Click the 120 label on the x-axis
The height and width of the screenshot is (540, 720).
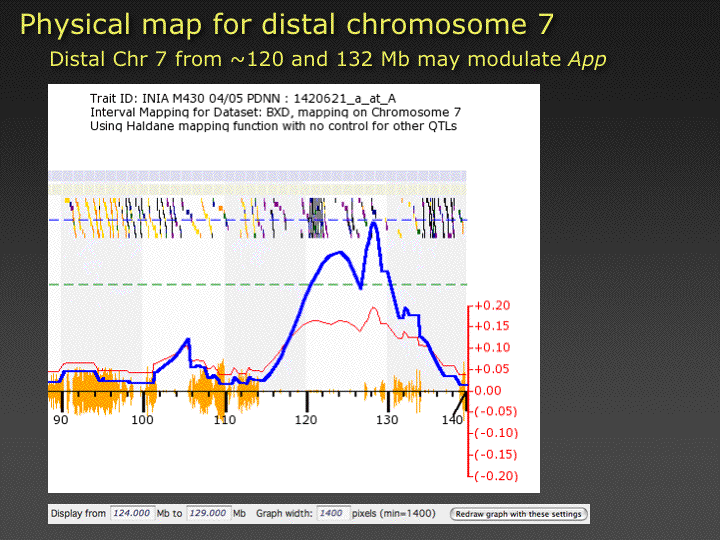click(305, 420)
